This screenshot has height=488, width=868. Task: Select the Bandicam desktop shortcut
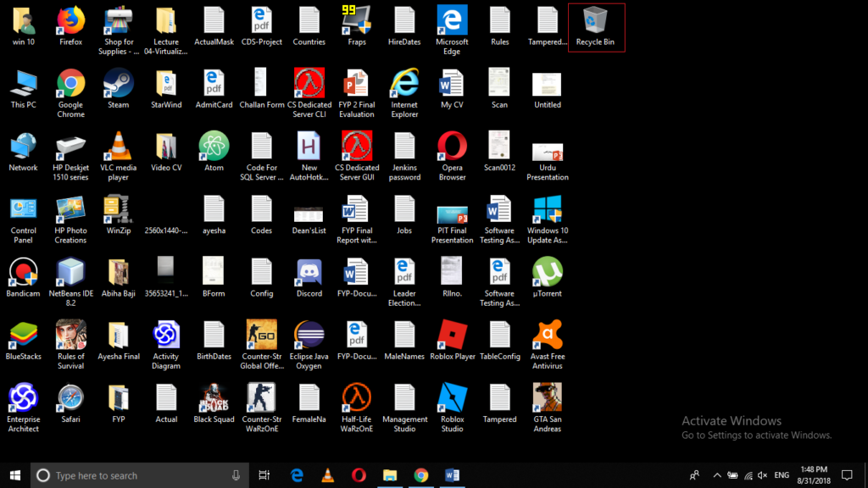tap(23, 277)
